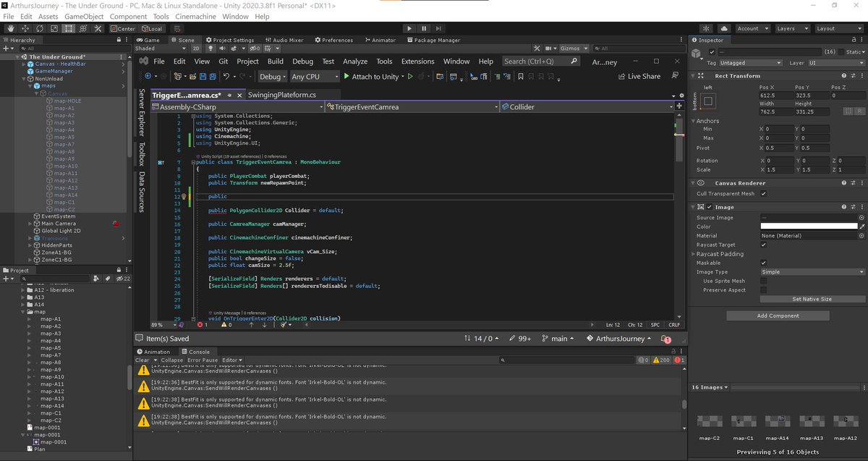
Task: Switch to the Game tab
Action: [x=148, y=40]
